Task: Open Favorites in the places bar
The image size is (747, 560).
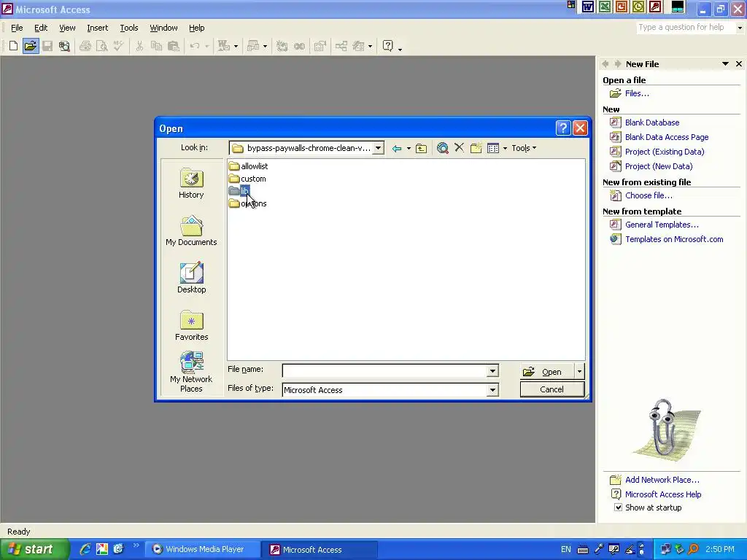Action: pos(191,325)
